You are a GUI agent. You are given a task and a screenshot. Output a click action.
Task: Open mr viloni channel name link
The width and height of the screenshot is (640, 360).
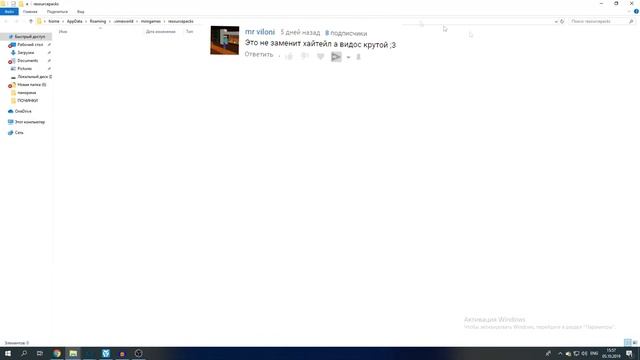[x=260, y=32]
